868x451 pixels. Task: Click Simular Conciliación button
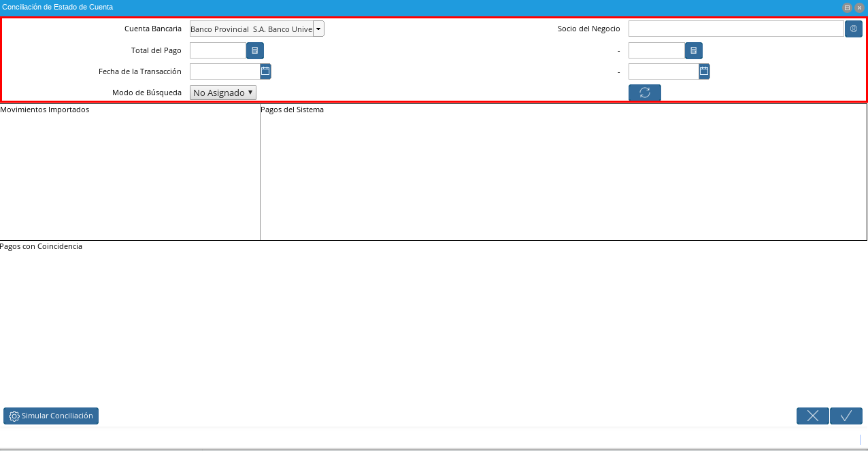point(51,416)
